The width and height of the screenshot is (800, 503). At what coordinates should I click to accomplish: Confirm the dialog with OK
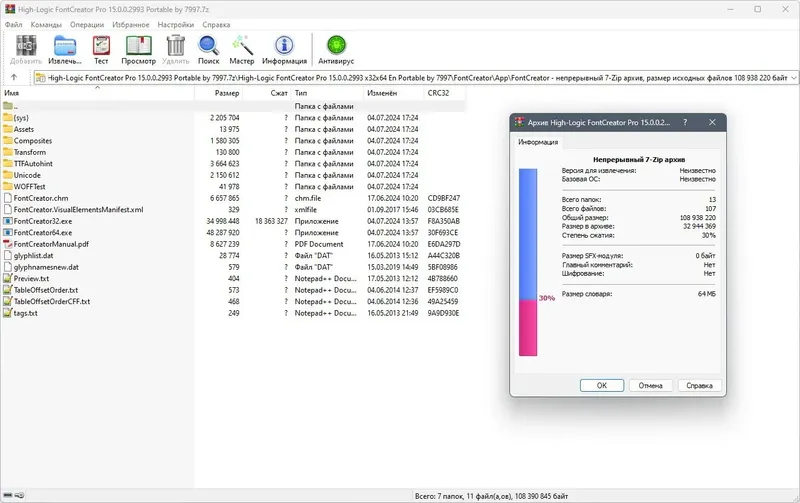602,385
